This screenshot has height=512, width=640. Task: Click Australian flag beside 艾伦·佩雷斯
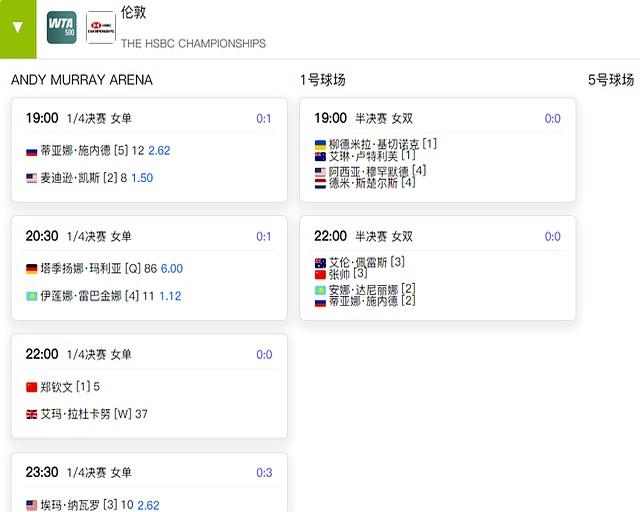point(320,263)
